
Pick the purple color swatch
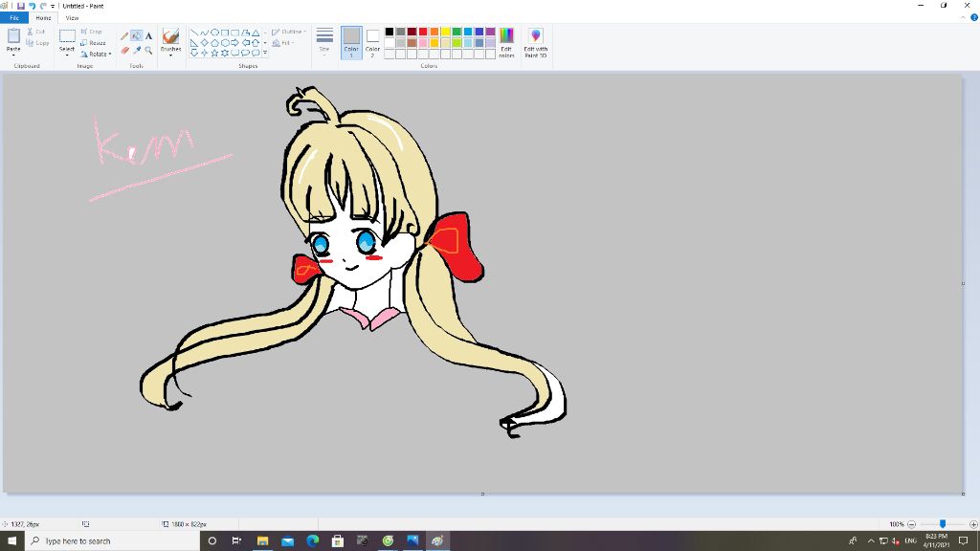coord(491,32)
